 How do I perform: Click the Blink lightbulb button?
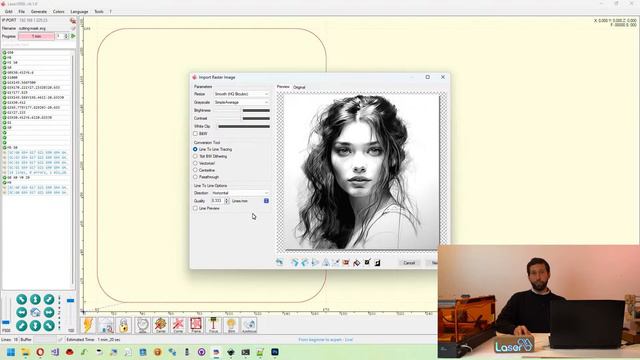pyautogui.click(x=231, y=325)
